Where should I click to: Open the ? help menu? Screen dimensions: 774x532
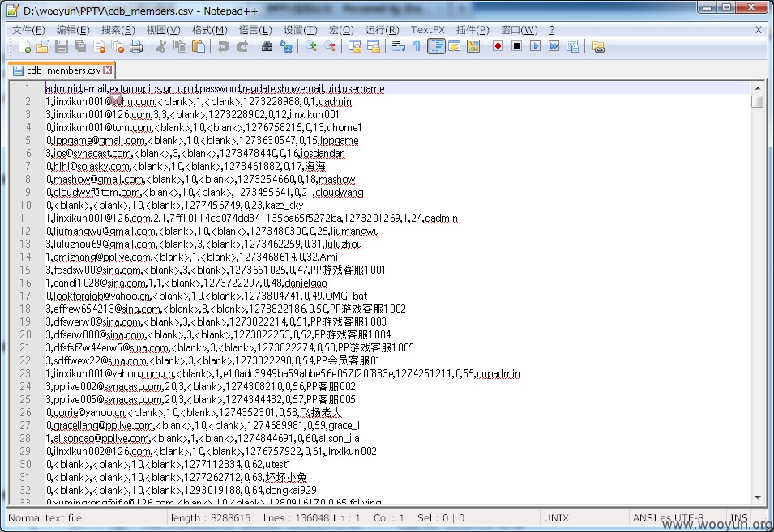tap(552, 30)
